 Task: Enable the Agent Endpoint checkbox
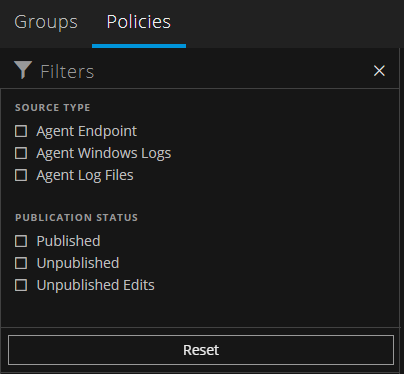point(21,131)
